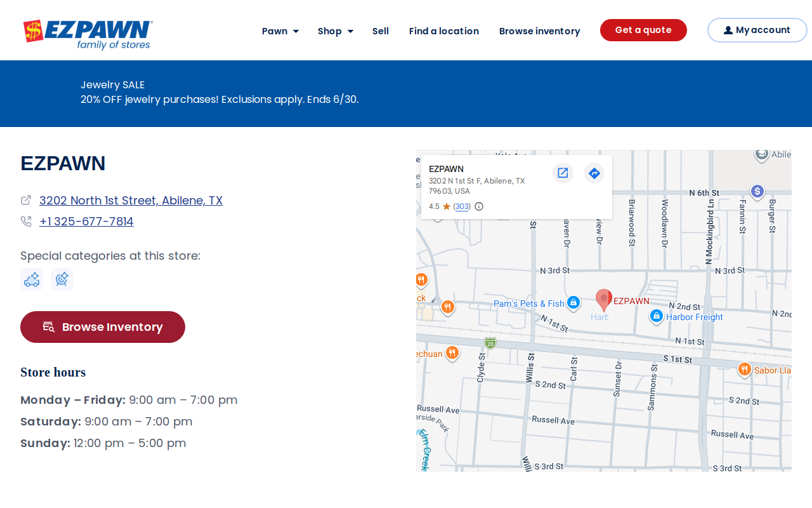Click the Harbor Freight shopping marker
812x508 pixels.
657,316
